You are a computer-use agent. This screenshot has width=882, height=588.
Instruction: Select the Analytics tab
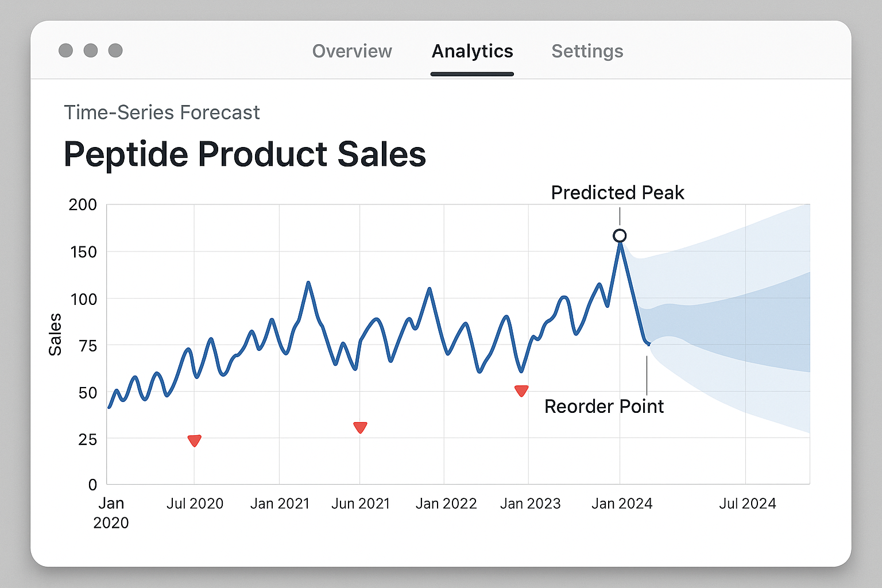472,51
